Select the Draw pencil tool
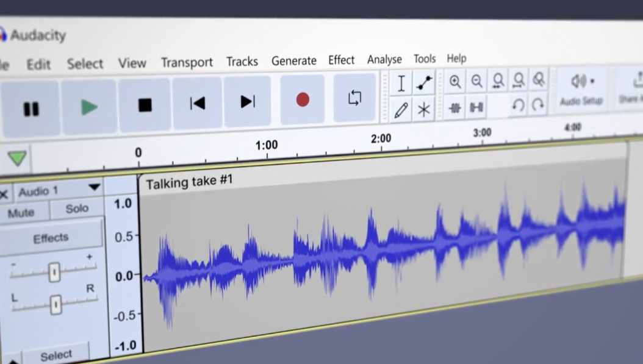This screenshot has width=643, height=364. [401, 110]
